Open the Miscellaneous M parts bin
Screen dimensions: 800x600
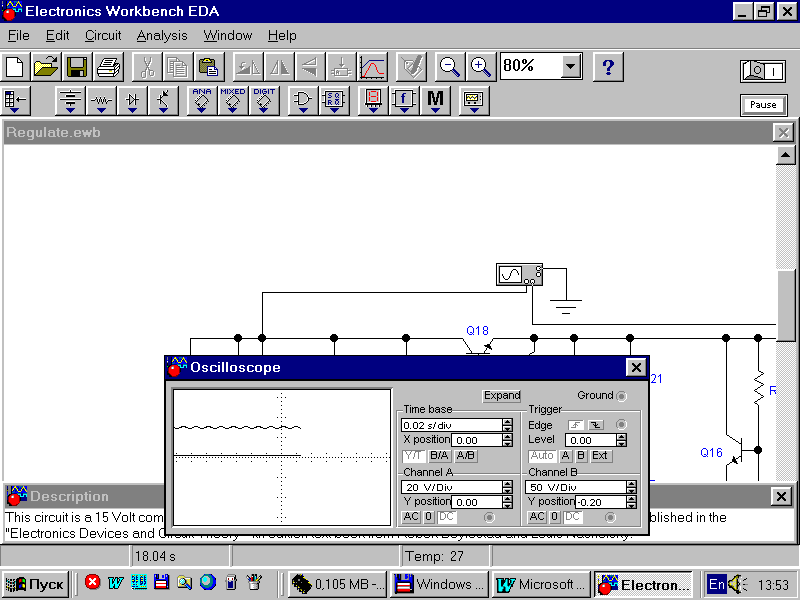(x=435, y=101)
